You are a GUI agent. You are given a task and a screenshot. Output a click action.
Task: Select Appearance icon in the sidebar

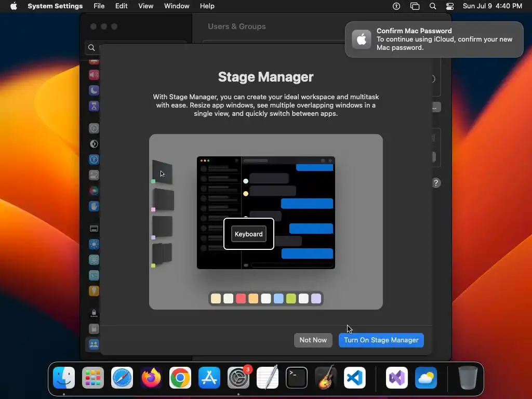pos(94,144)
